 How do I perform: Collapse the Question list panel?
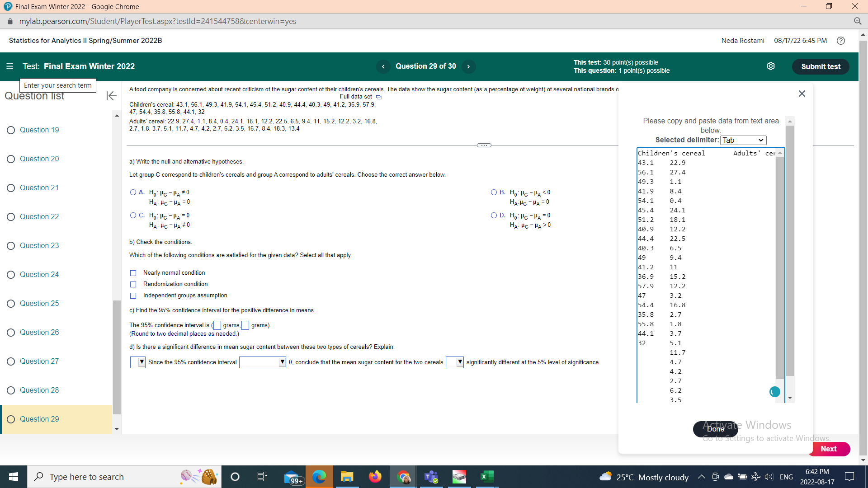(111, 96)
